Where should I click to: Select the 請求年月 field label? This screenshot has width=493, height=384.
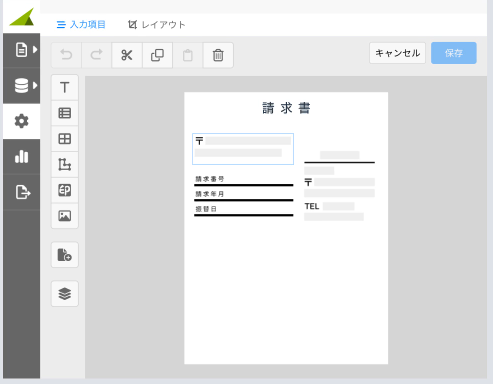[x=210, y=194]
